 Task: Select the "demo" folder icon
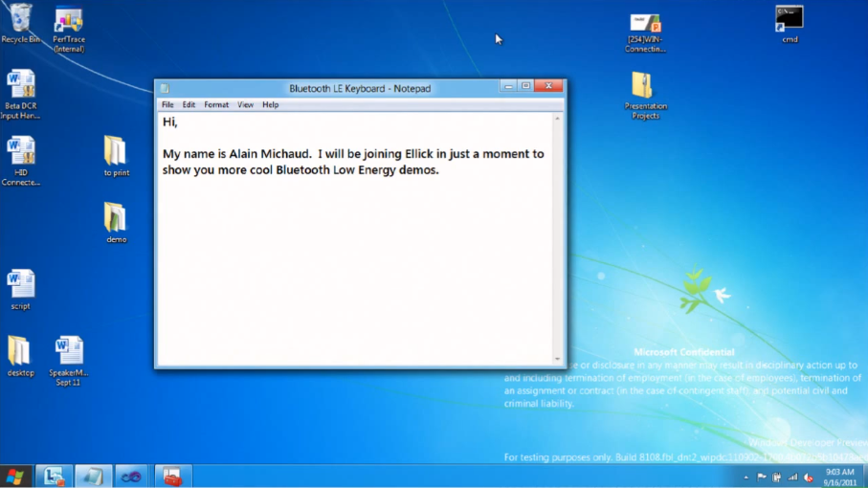point(116,223)
